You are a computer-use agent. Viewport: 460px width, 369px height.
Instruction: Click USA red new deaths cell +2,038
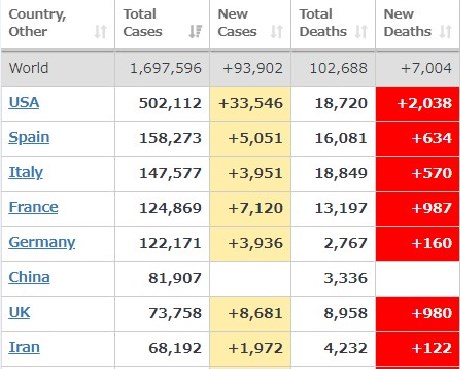[x=417, y=104]
